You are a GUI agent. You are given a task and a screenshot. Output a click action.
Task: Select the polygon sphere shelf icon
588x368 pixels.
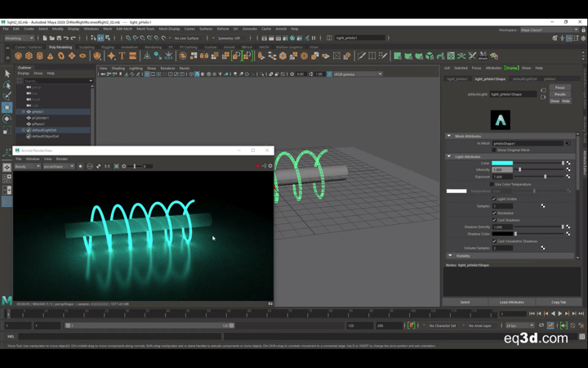[x=20, y=56]
